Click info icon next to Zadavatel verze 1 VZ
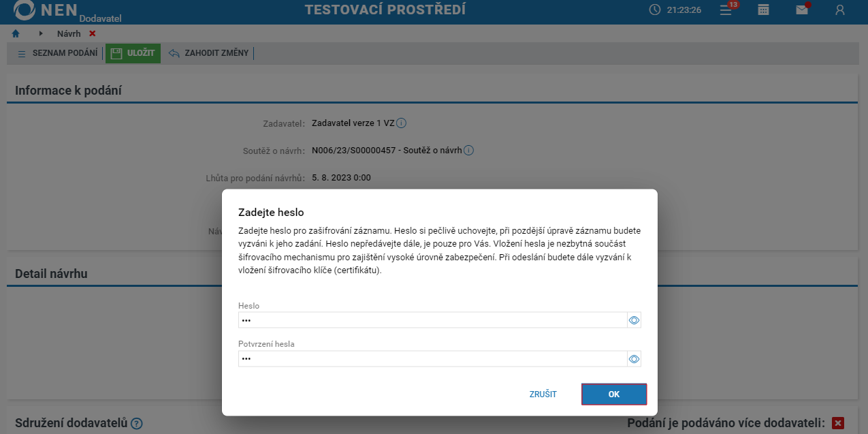 click(x=402, y=123)
